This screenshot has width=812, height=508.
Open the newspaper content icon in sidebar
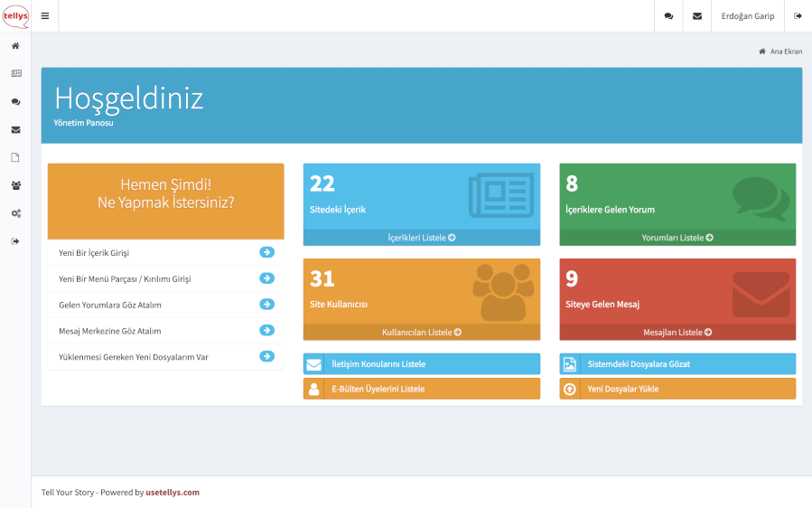pos(15,73)
